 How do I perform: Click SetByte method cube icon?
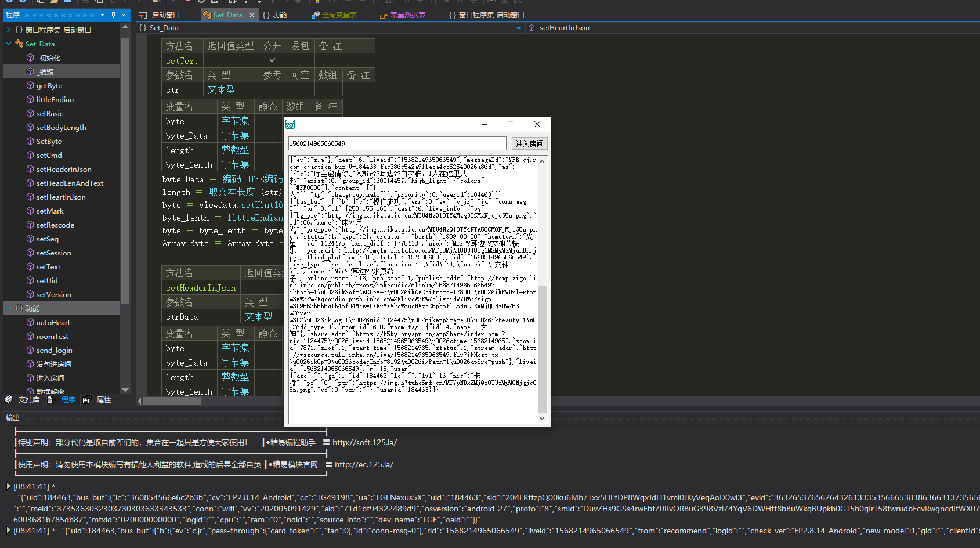tap(30, 141)
